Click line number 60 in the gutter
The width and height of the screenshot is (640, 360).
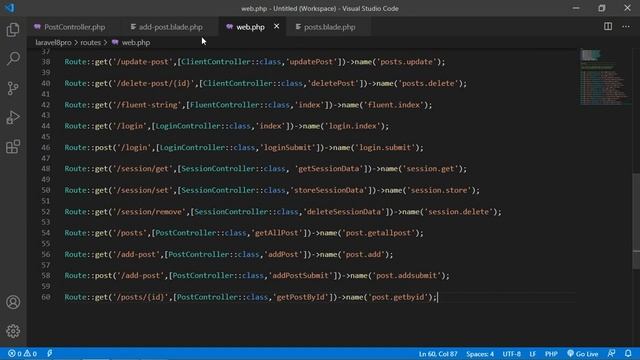tap(46, 297)
